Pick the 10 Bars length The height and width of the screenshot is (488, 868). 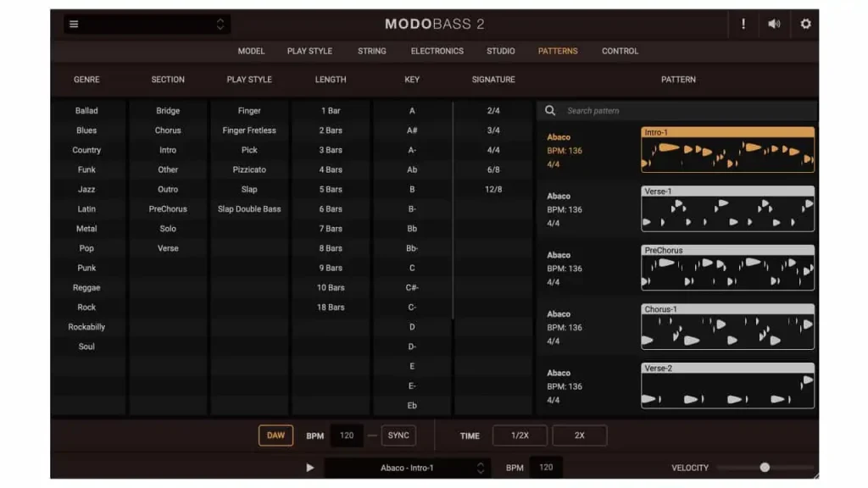(331, 288)
